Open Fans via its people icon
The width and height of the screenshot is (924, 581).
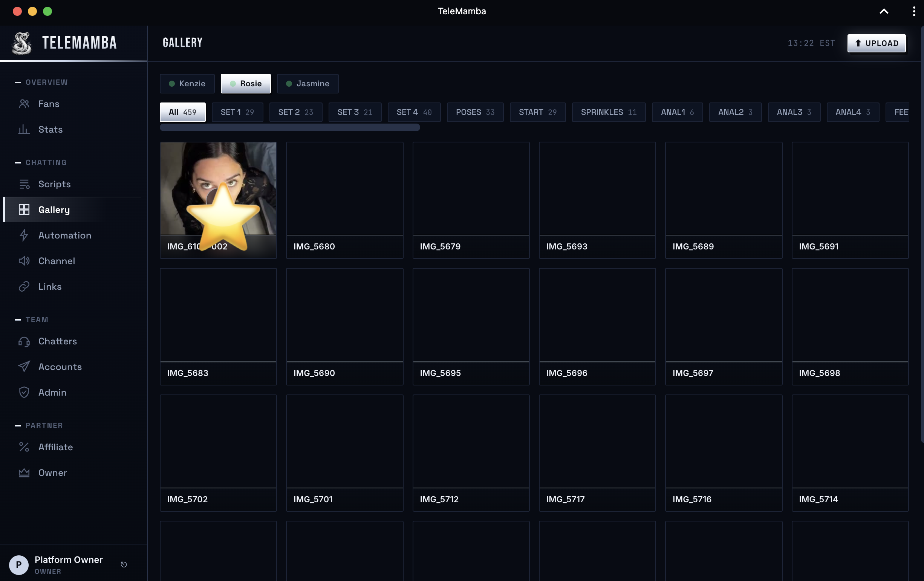pos(24,104)
